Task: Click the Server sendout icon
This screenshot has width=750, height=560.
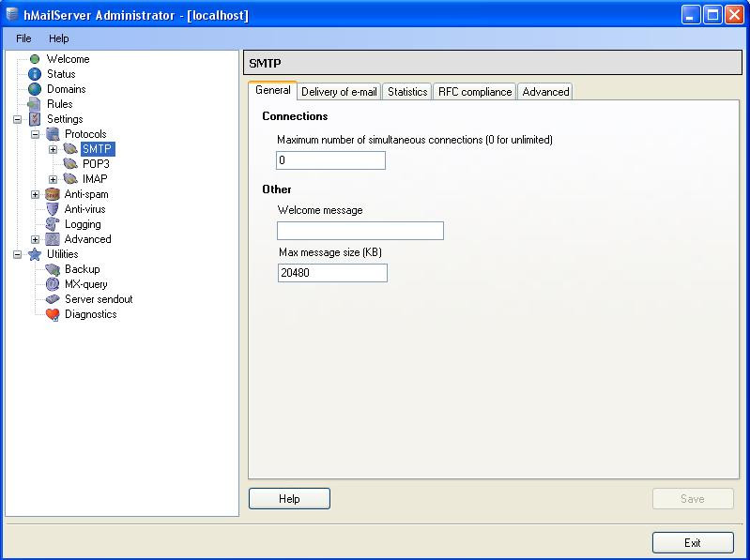Action: click(x=53, y=299)
